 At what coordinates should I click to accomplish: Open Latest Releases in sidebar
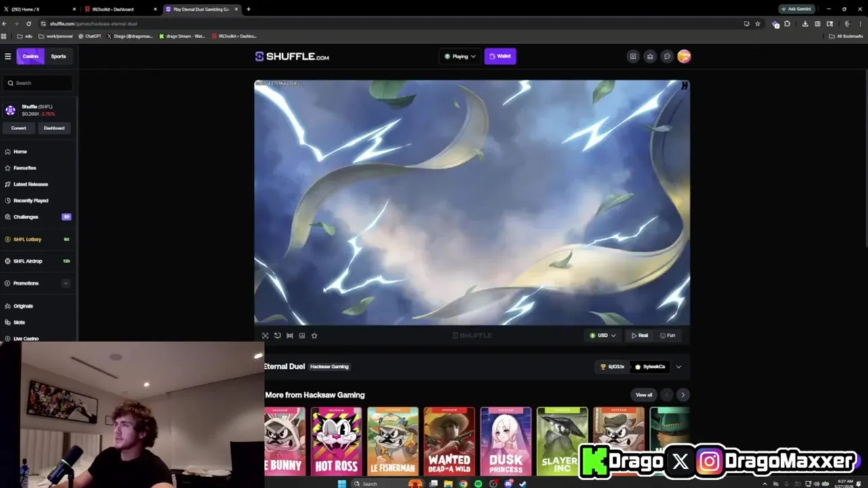click(x=31, y=184)
